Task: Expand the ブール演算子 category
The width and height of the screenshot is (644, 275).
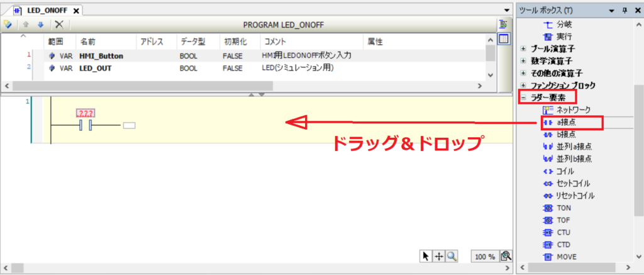Action: click(x=524, y=48)
